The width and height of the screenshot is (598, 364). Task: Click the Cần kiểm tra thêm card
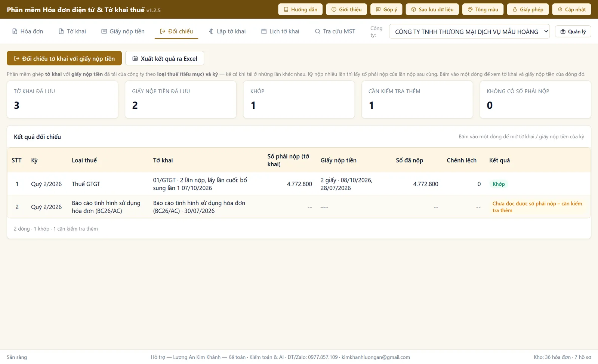[x=417, y=100]
